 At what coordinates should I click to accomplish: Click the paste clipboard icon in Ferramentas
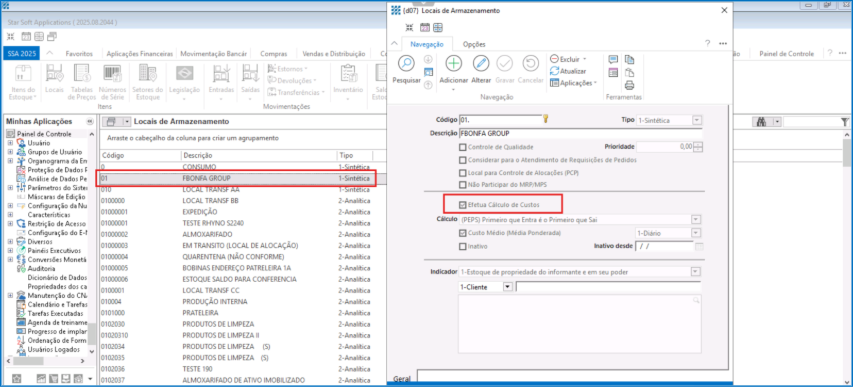click(x=629, y=72)
